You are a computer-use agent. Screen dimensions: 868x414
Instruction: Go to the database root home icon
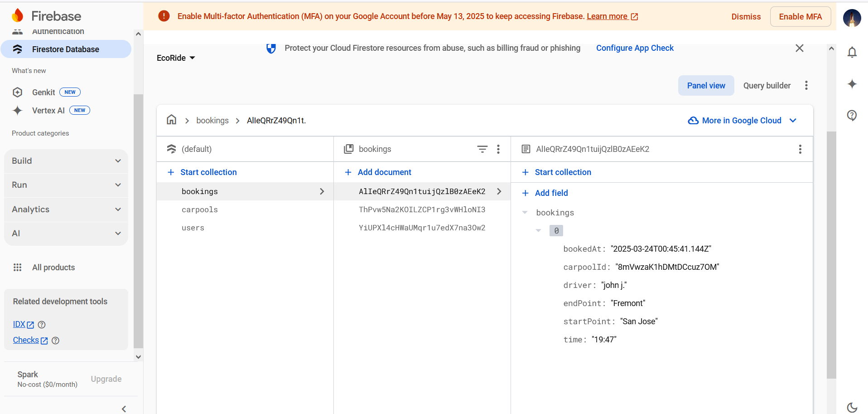172,120
